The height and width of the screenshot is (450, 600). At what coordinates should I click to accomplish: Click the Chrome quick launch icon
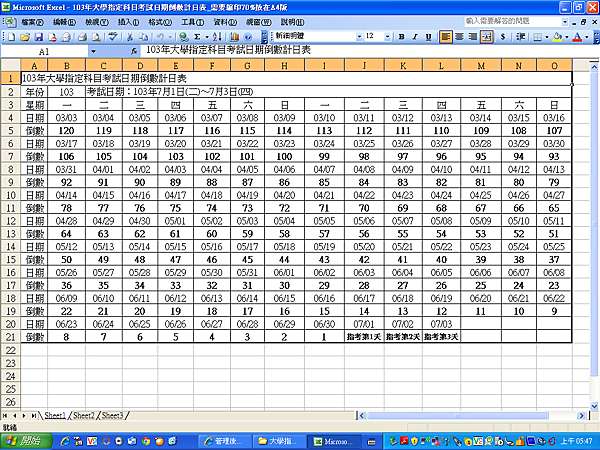(145, 441)
